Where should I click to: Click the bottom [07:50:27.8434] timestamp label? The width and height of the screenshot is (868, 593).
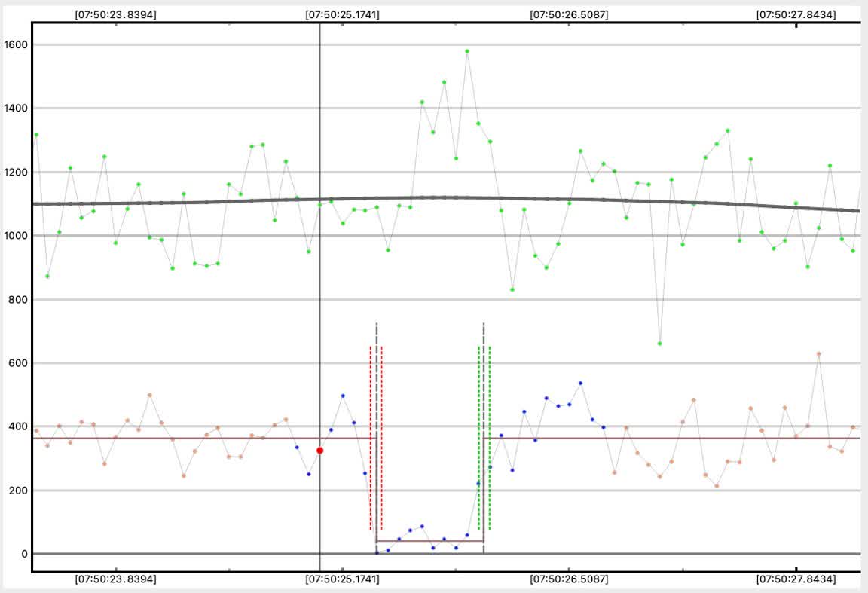coord(796,580)
